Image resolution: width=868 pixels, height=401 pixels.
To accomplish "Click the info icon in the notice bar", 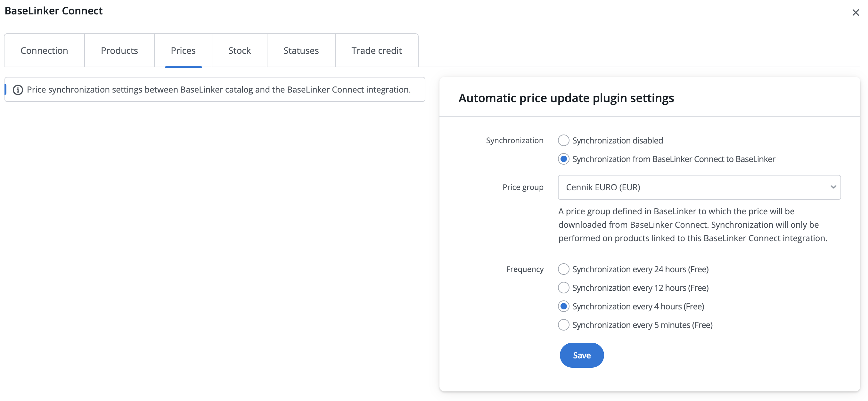I will click(x=18, y=90).
